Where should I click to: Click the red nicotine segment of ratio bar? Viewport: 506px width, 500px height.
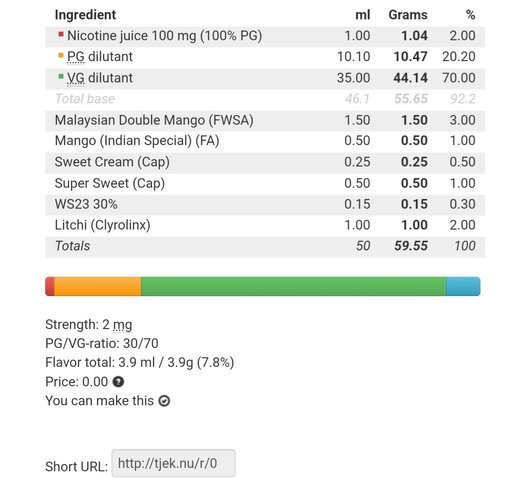pos(50,286)
